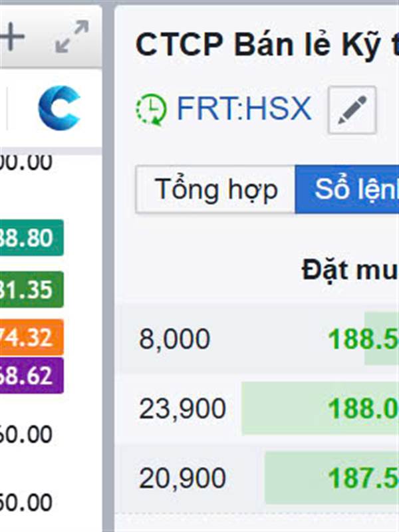
Task: Switch to the Tổng hợp tab
Action: (x=215, y=190)
